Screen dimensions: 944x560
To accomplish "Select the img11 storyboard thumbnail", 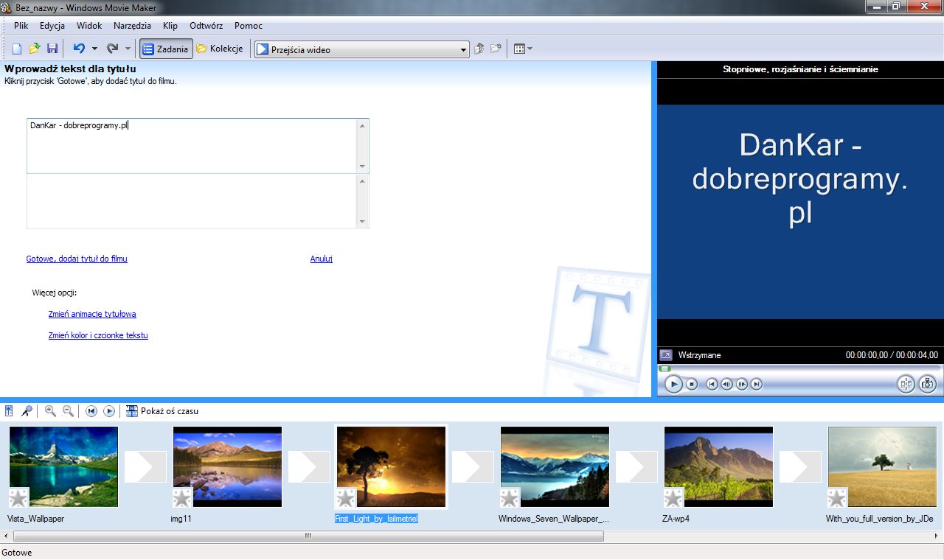I will (x=227, y=467).
